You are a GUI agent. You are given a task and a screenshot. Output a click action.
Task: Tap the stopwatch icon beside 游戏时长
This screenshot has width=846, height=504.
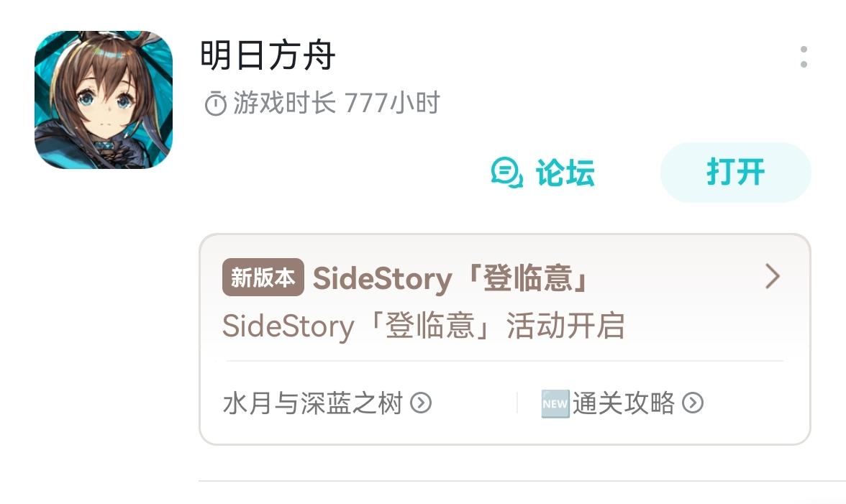(215, 104)
